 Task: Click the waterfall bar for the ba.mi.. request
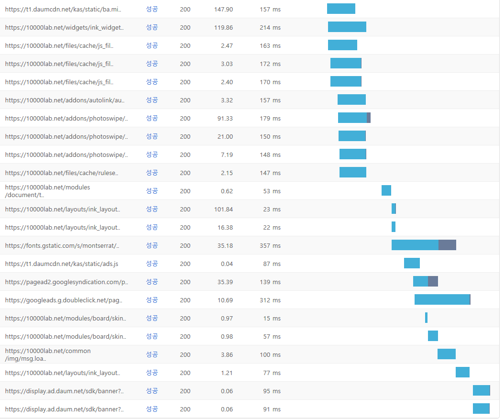[341, 9]
